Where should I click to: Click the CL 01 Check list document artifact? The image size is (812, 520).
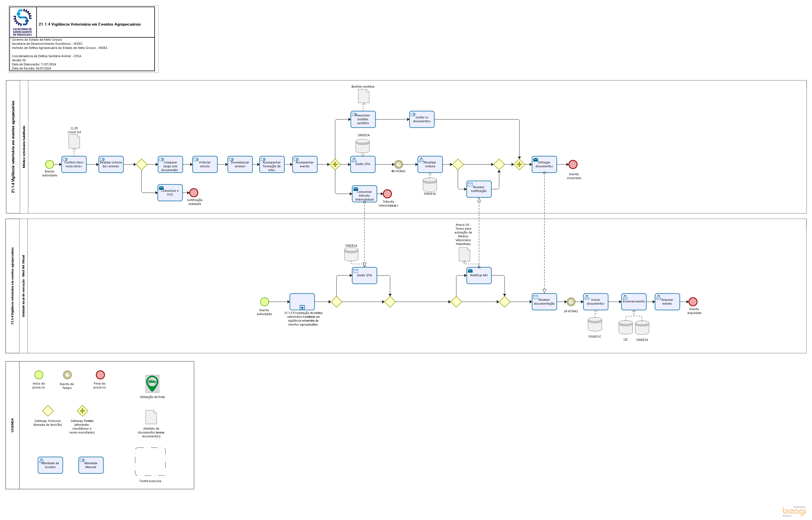74,141
